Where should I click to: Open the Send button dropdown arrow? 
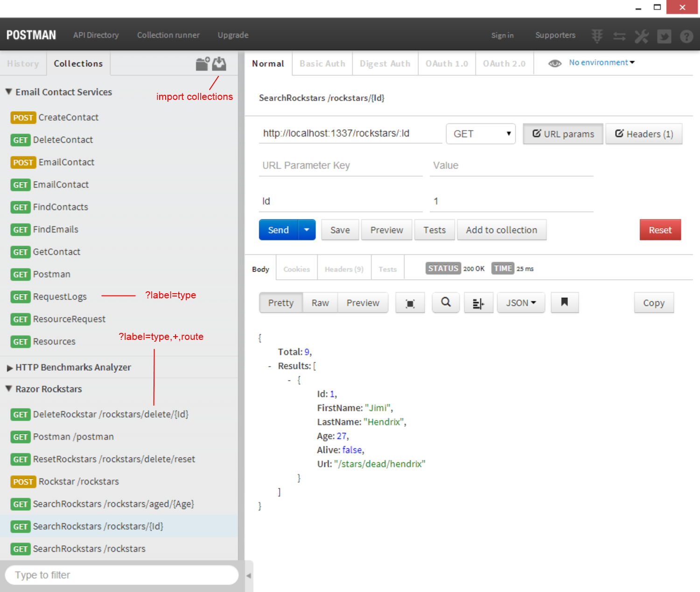pos(307,230)
